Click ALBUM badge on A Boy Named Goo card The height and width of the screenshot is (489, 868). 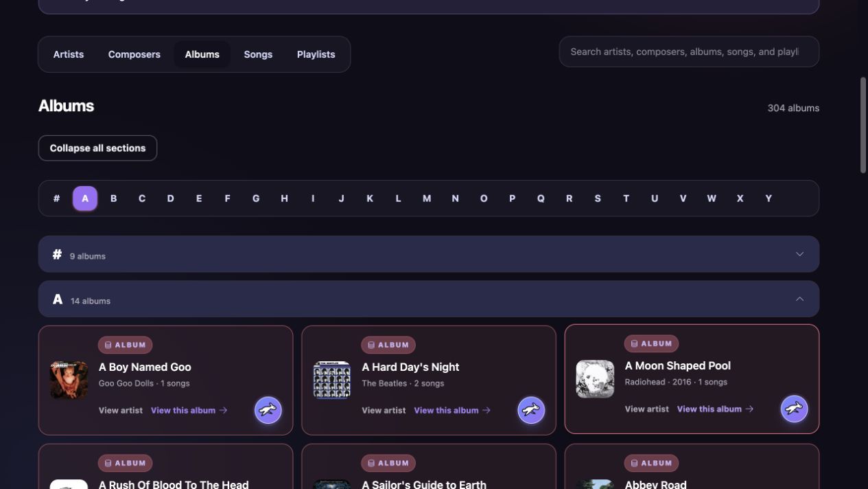pyautogui.click(x=125, y=345)
